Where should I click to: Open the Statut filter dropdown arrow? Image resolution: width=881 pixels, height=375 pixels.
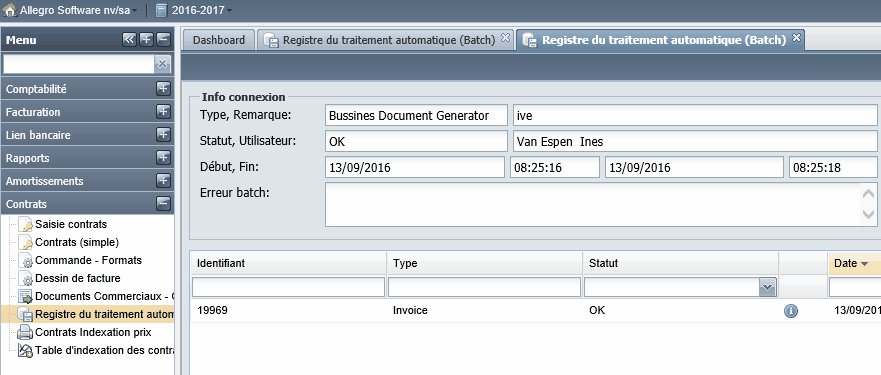pyautogui.click(x=768, y=288)
